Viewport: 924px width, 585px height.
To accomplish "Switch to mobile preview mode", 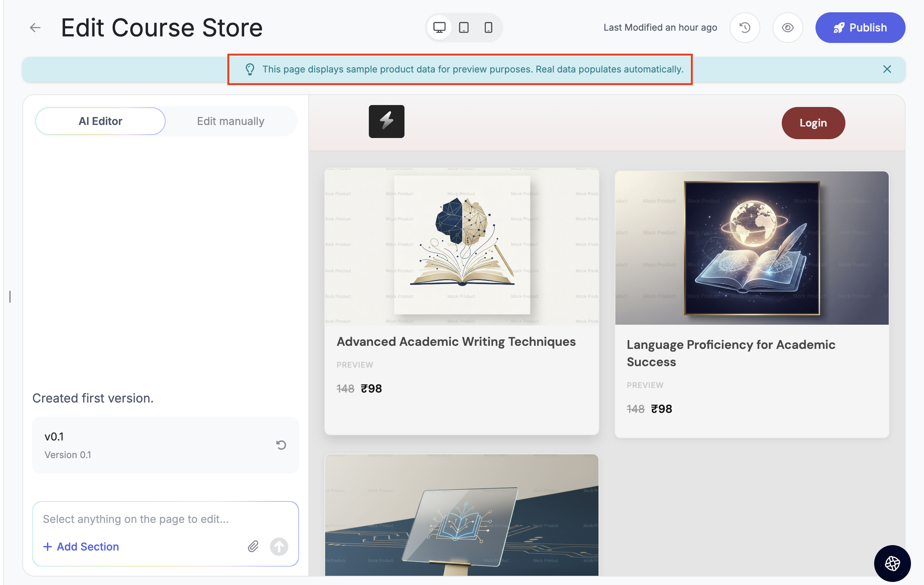I will click(x=488, y=28).
